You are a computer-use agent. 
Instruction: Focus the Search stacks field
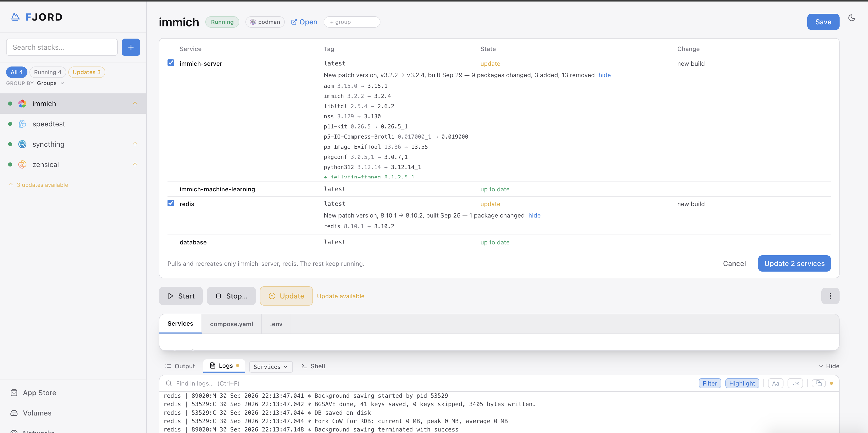pos(62,47)
